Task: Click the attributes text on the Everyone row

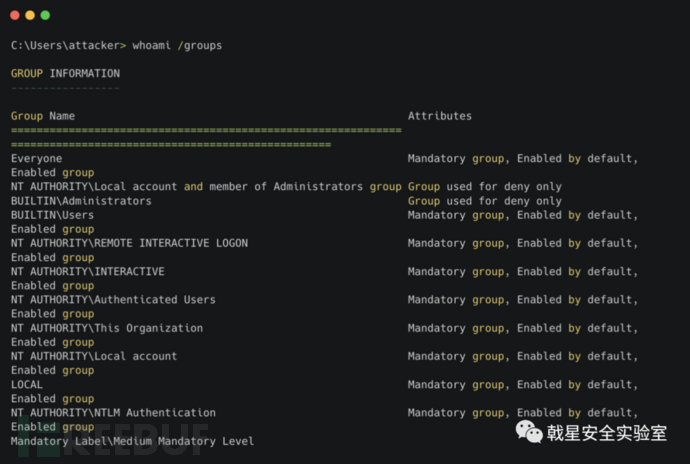Action: pyautogui.click(x=523, y=158)
